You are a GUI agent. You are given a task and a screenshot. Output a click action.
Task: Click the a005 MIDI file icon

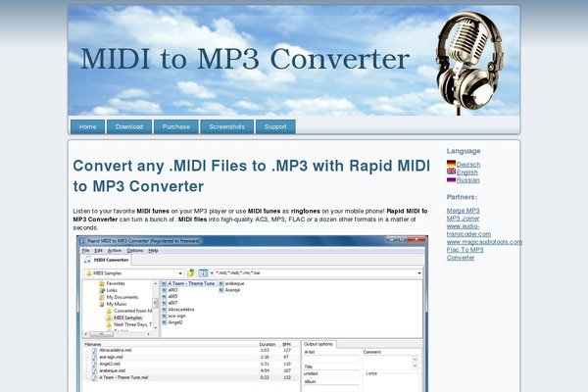(165, 296)
